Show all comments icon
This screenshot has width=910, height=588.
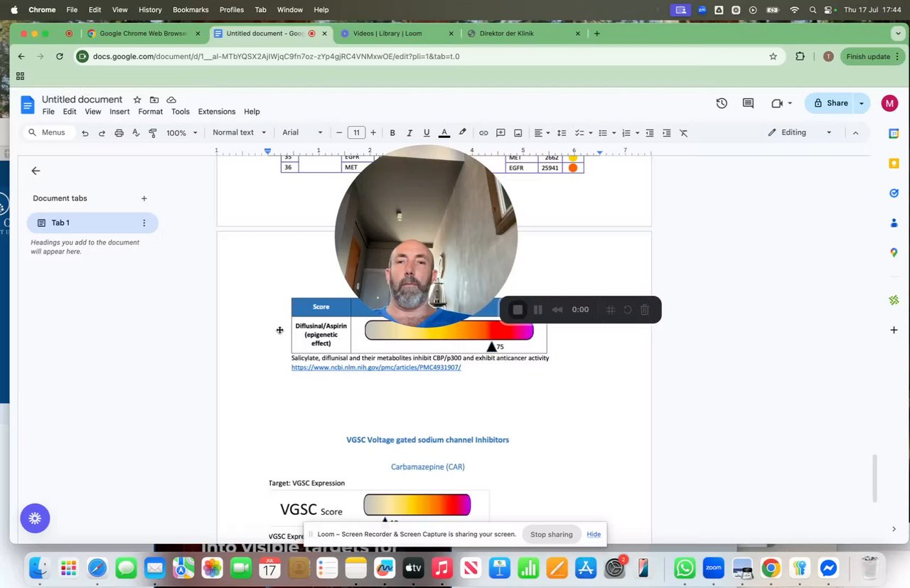click(748, 103)
